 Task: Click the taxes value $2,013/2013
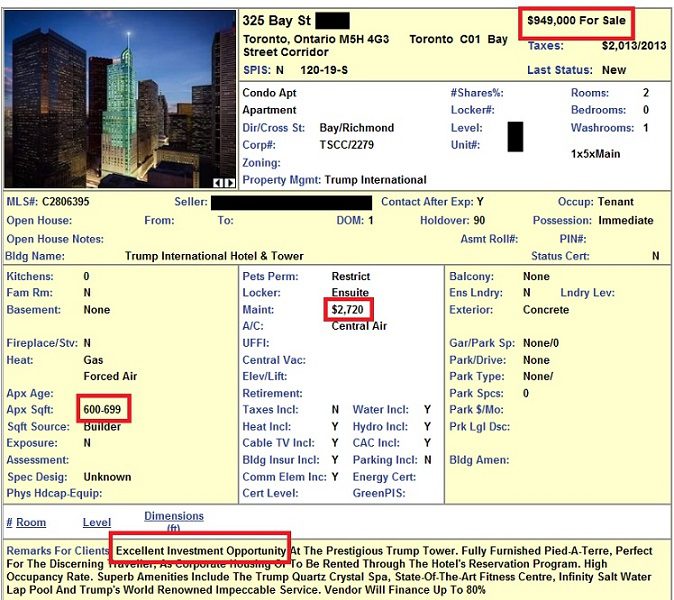(x=634, y=46)
